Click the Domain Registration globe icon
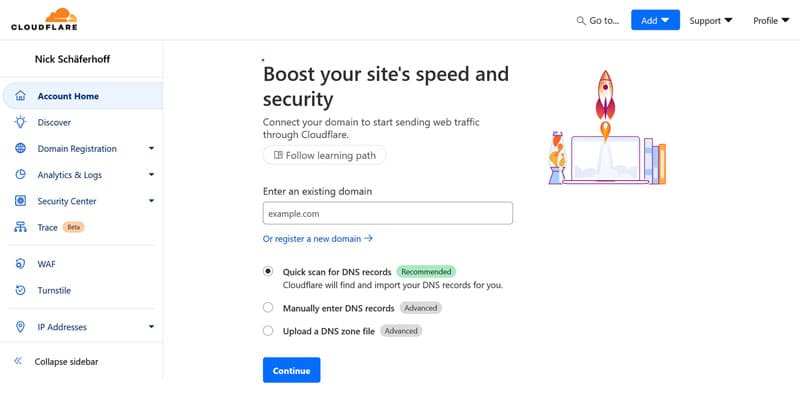This screenshot has height=396, width=800. pos(20,148)
